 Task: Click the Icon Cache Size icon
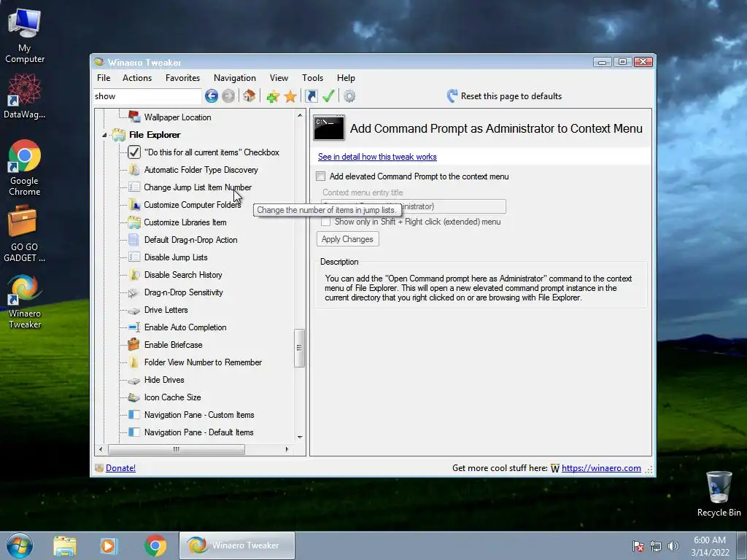click(134, 397)
